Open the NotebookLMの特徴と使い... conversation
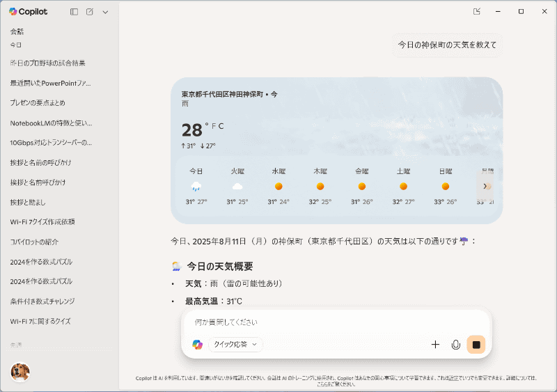Viewport: 557px width, 392px height. click(x=51, y=123)
